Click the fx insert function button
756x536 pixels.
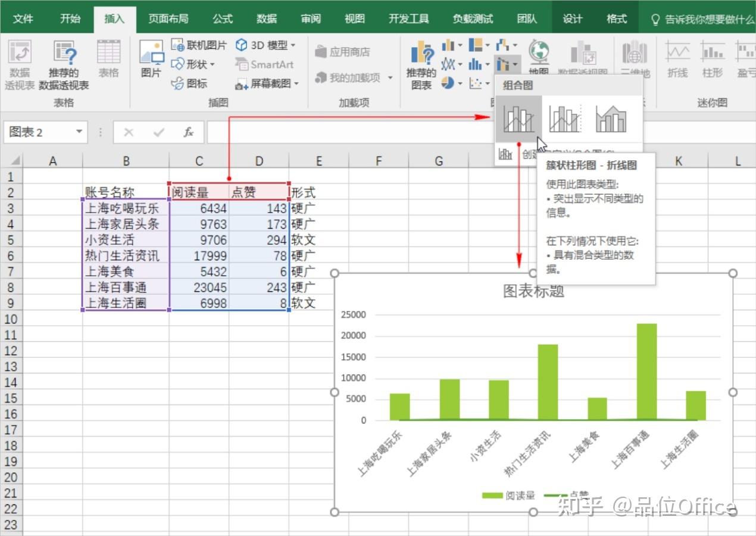click(x=189, y=132)
